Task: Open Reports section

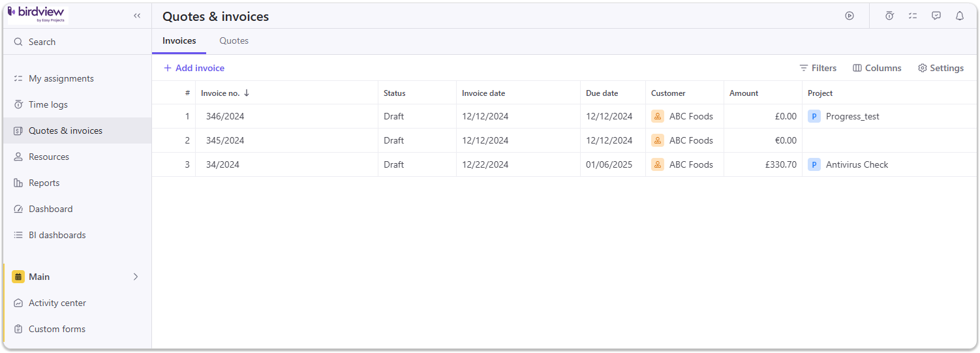Action: pos(77,183)
